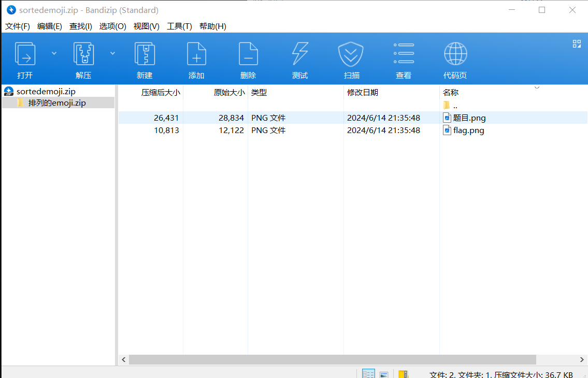This screenshot has height=378, width=588.
Task: Select the file flag.png
Action: click(468, 130)
